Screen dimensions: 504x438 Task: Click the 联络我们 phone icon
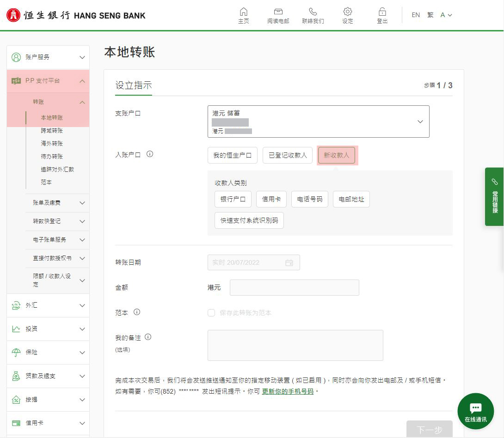click(x=313, y=12)
